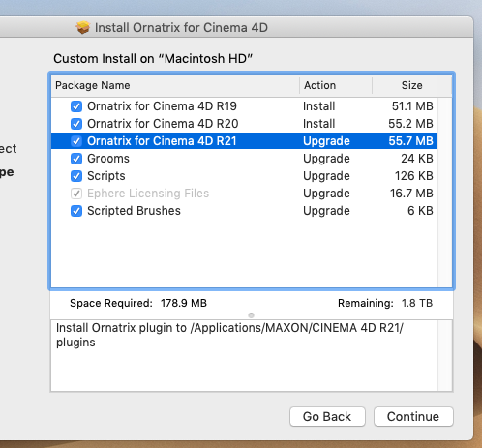Uncheck the Grooms package checkbox
The width and height of the screenshot is (482, 448).
[76, 159]
